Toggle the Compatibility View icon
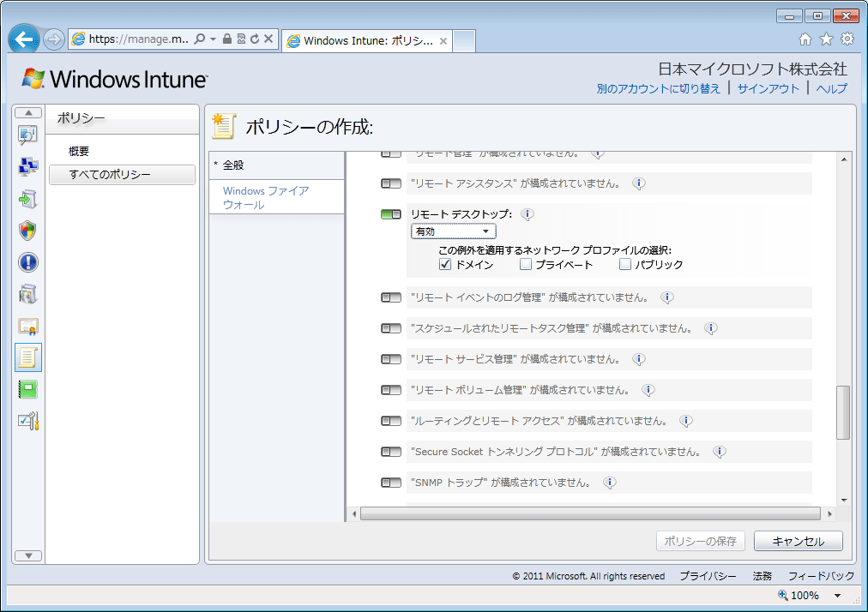This screenshot has height=612, width=868. [x=241, y=39]
